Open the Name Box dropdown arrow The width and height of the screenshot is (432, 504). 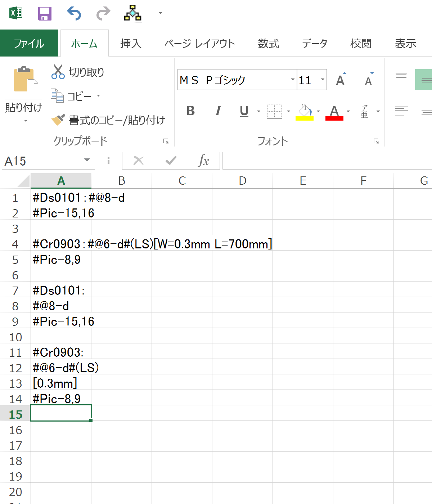pos(87,160)
